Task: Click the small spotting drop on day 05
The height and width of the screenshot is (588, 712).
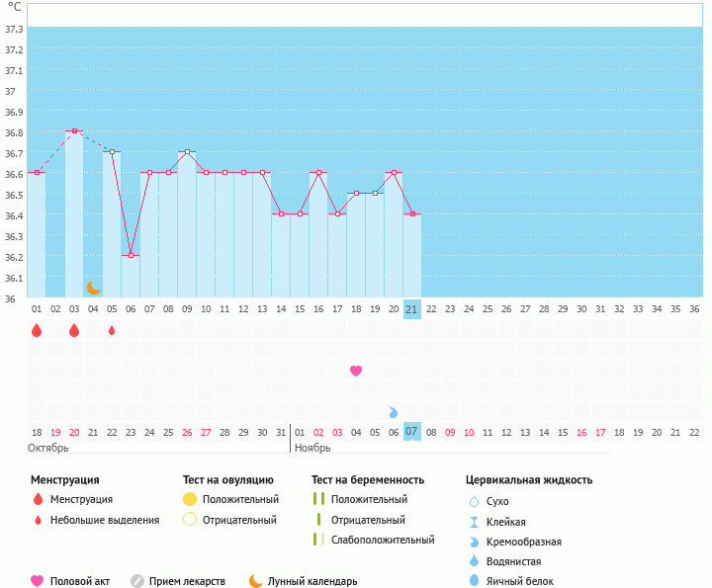Action: pyautogui.click(x=112, y=330)
